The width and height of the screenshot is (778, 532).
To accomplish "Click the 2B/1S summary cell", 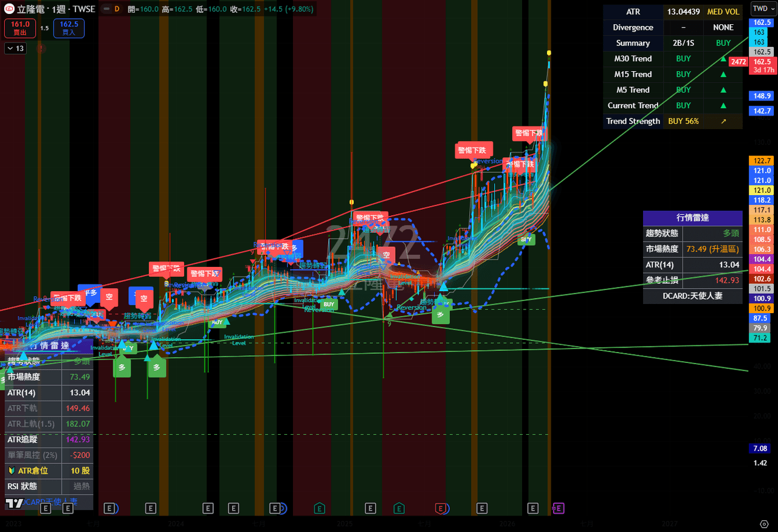I will [x=683, y=43].
